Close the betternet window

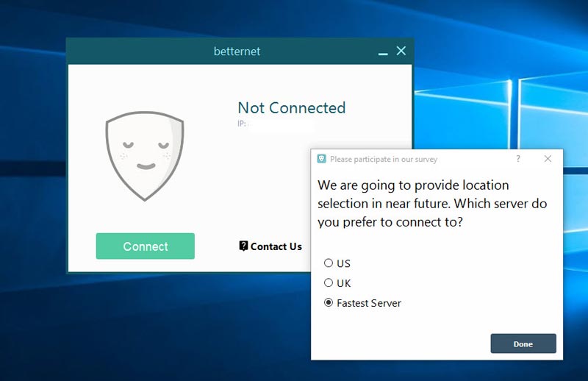click(x=401, y=51)
